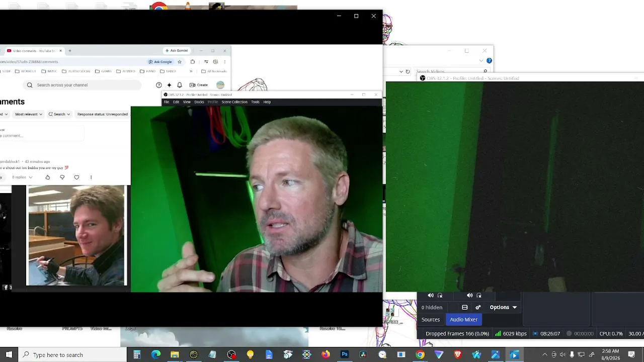This screenshot has height=362, width=644.
Task: Open the PIANO bookmark folder
Action: (148, 71)
